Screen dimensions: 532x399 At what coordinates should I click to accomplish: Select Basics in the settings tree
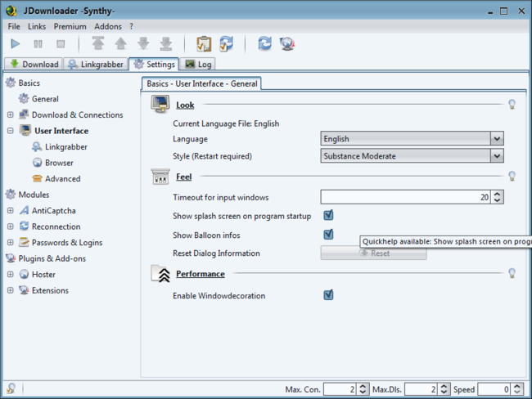(x=23, y=83)
